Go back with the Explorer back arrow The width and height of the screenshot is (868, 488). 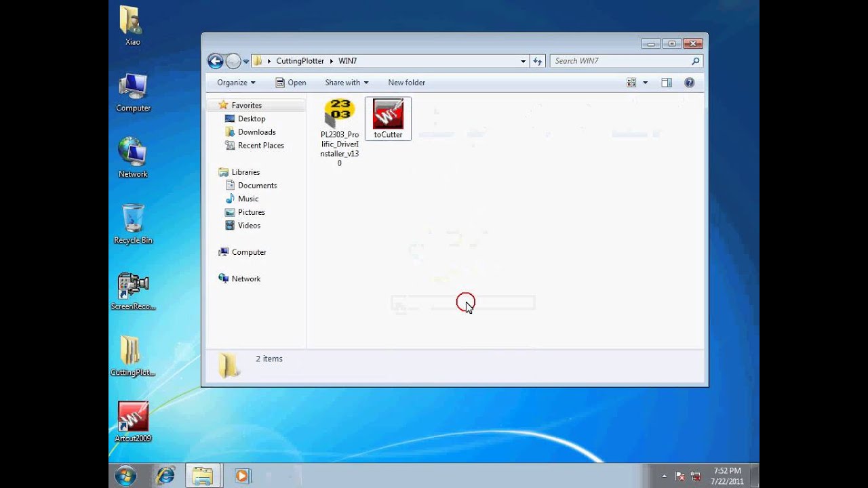coord(216,61)
